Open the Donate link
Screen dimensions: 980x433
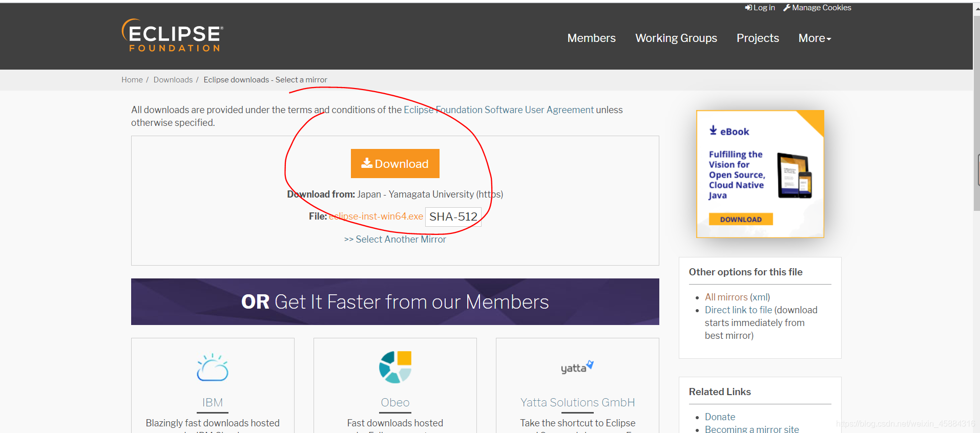pyautogui.click(x=720, y=417)
